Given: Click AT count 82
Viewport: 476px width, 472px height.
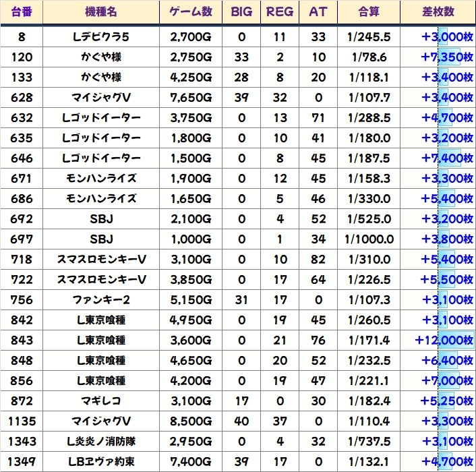Looking at the screenshot, I should point(318,260).
